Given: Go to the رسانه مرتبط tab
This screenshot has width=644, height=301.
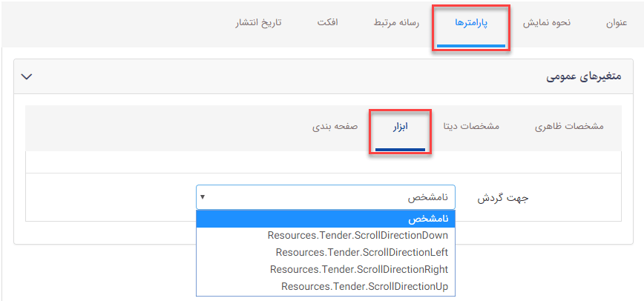Looking at the screenshot, I should (x=396, y=23).
